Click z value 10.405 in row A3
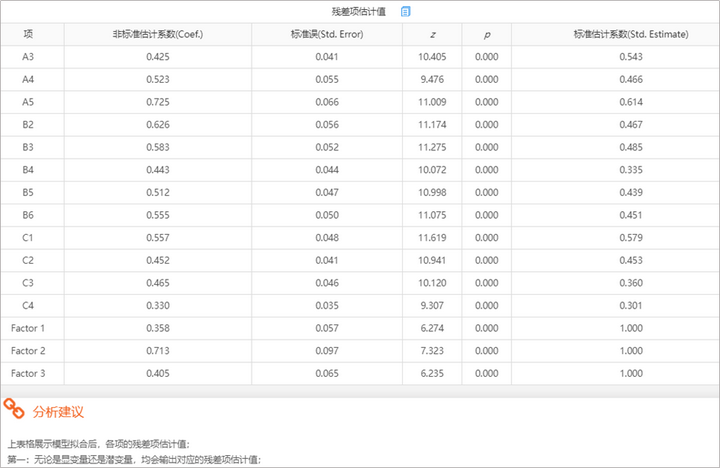The image size is (720, 468). pyautogui.click(x=432, y=56)
